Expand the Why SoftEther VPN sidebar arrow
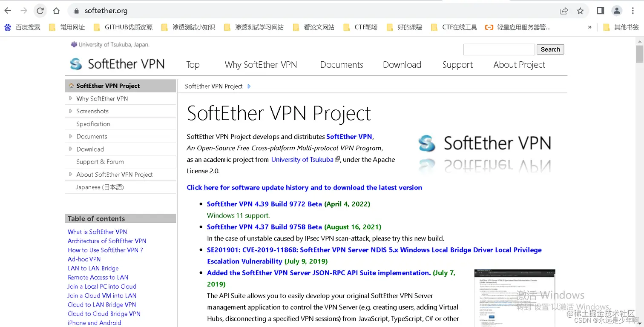The width and height of the screenshot is (644, 327). (70, 98)
